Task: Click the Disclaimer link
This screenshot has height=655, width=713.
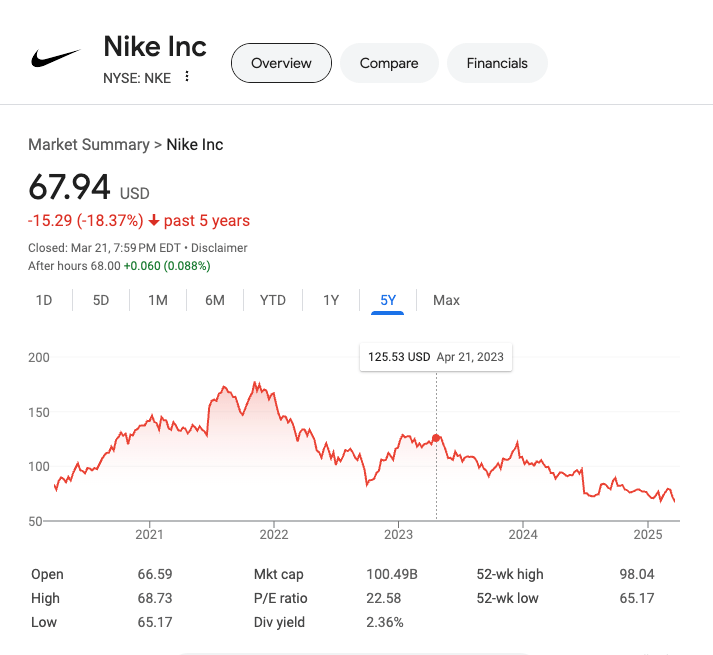Action: tap(218, 248)
